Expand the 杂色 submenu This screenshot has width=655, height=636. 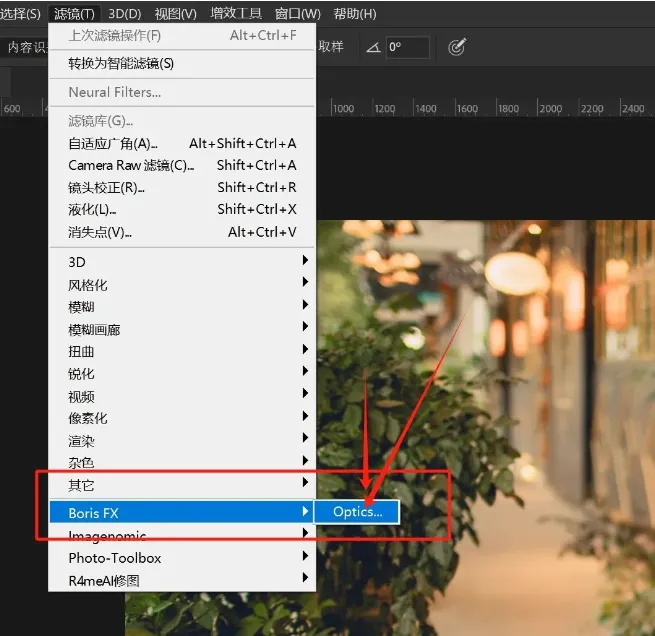182,462
